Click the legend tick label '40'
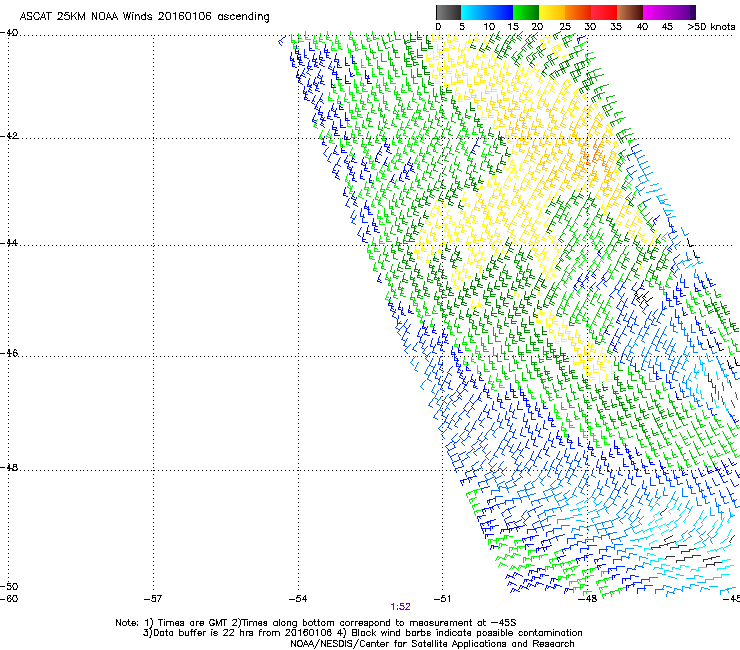The height and width of the screenshot is (650, 740). [x=642, y=27]
